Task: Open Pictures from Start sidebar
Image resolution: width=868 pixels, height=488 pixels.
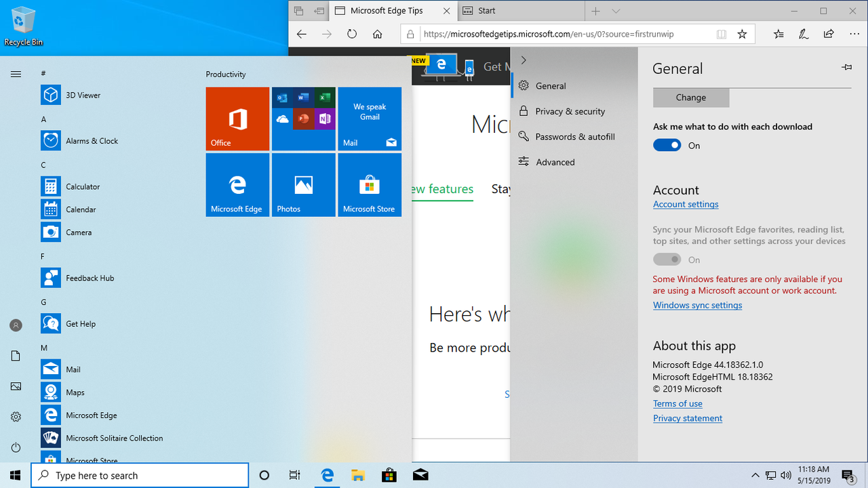Action: 16,386
